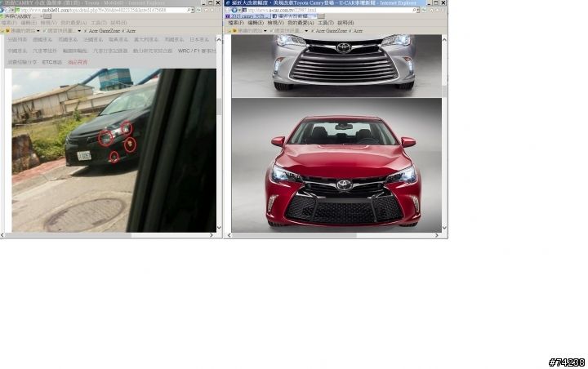
Task: Open 商品買賣 red link
Action: click(x=78, y=62)
